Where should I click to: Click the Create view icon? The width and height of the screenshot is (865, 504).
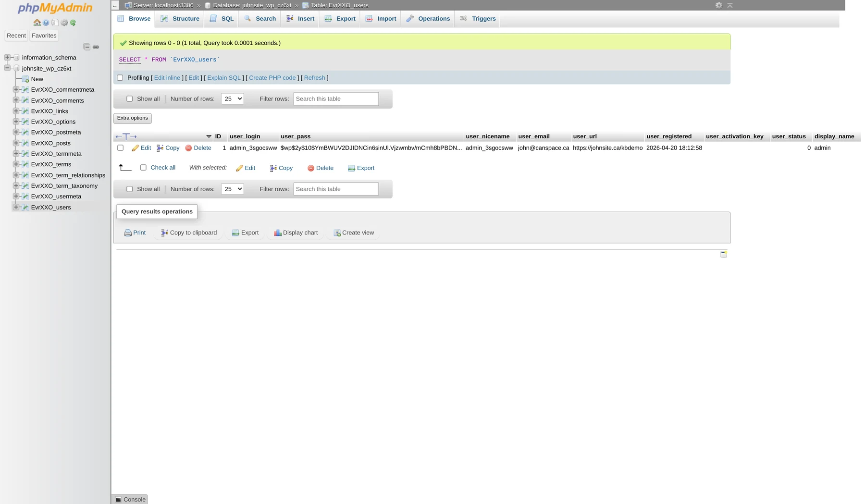tap(337, 233)
